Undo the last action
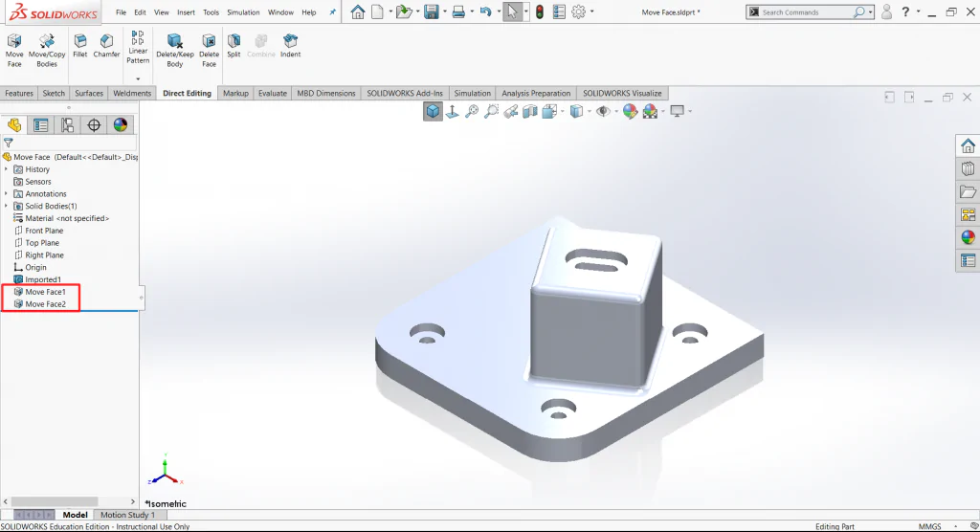The height and width of the screenshot is (532, 980). coord(485,11)
